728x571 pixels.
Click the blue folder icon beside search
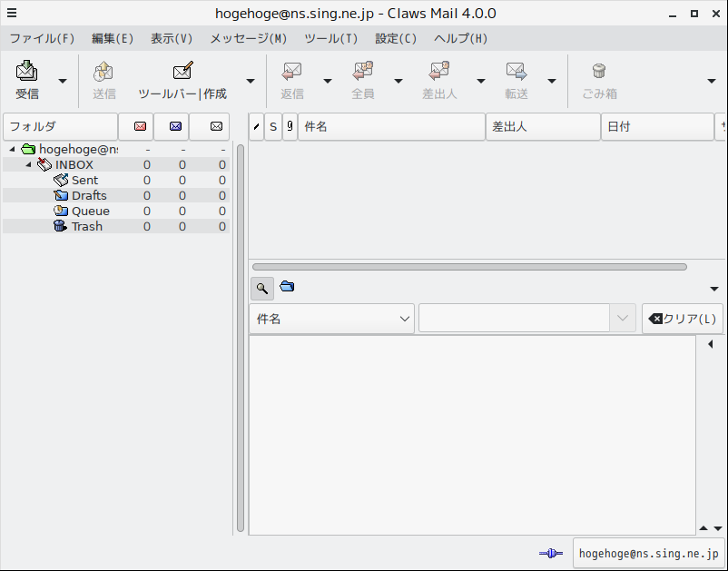pyautogui.click(x=287, y=287)
